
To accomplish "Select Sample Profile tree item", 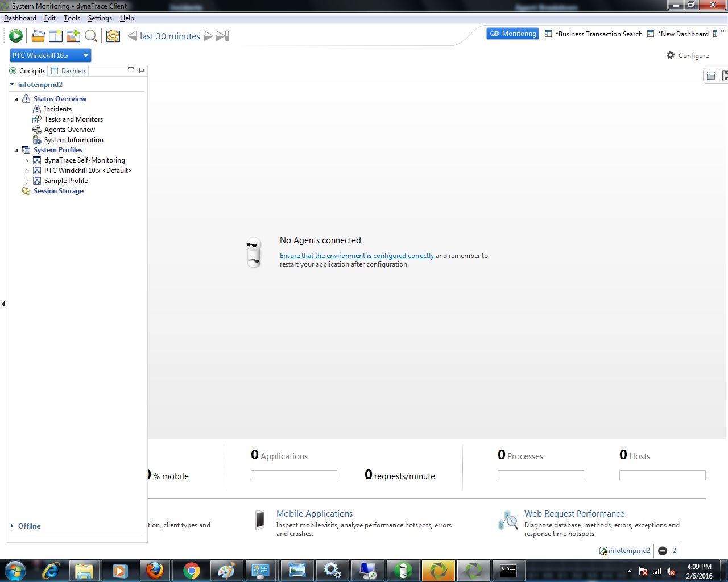I will [66, 181].
